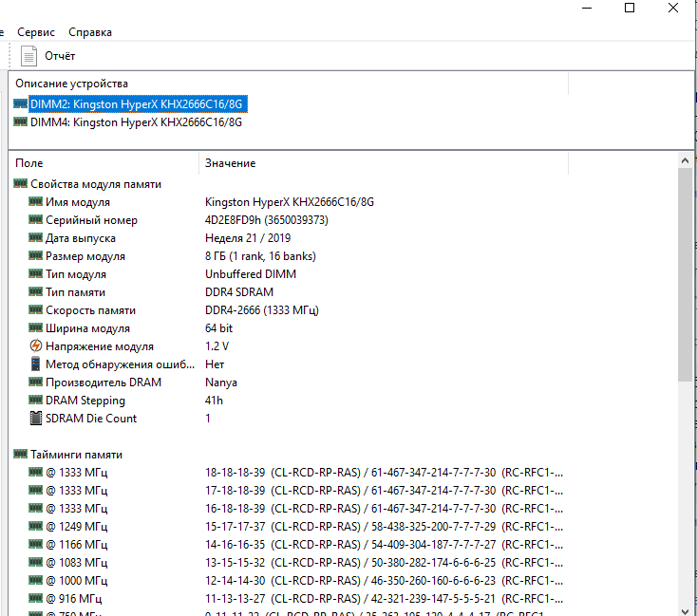
Task: Click the Серийный номер row icon
Action: click(x=35, y=219)
